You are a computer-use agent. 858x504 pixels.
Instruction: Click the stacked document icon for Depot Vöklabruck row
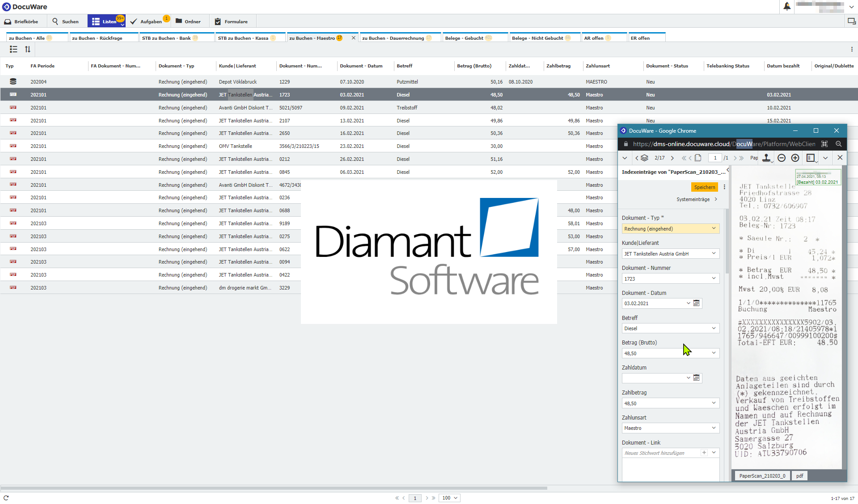click(x=13, y=82)
